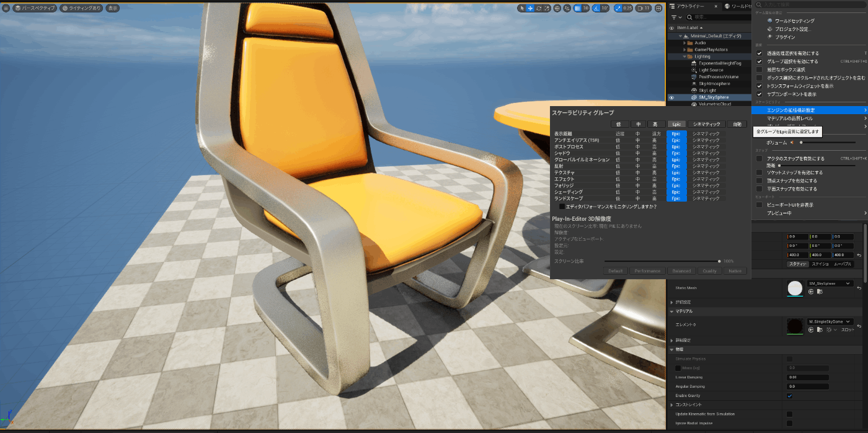Switch to the アウトライナー tab

click(690, 6)
